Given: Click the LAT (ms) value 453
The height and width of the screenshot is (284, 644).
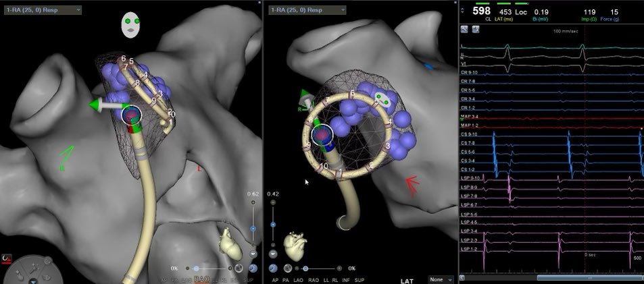Looking at the screenshot, I should 504,12.
